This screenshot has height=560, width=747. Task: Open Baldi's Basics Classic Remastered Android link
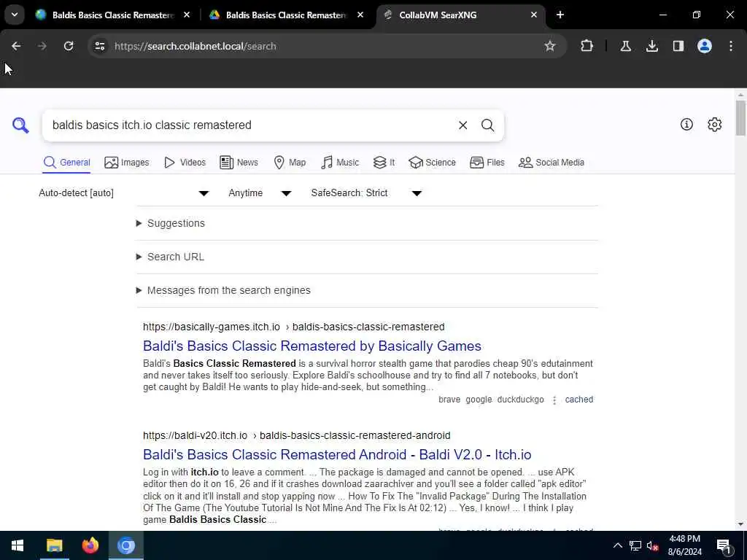(337, 454)
